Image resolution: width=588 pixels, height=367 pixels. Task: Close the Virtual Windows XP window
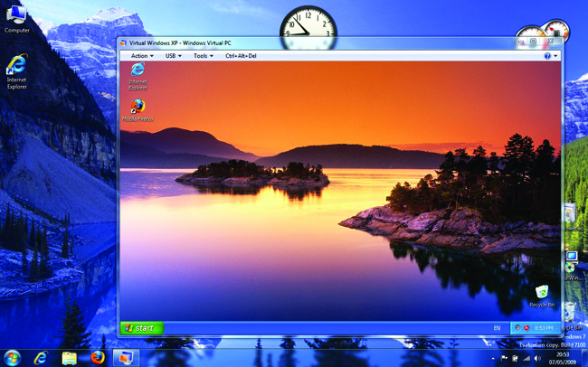pos(551,42)
